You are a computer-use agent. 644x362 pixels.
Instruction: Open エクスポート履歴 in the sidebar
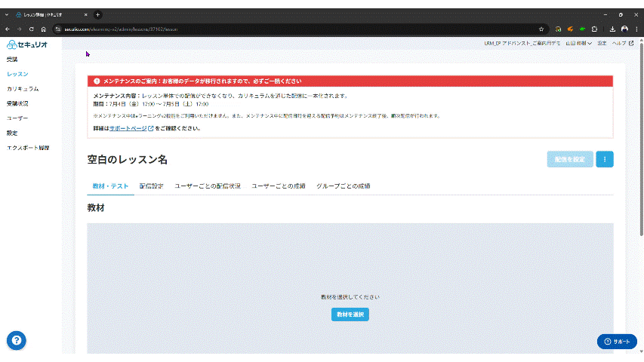coord(28,148)
